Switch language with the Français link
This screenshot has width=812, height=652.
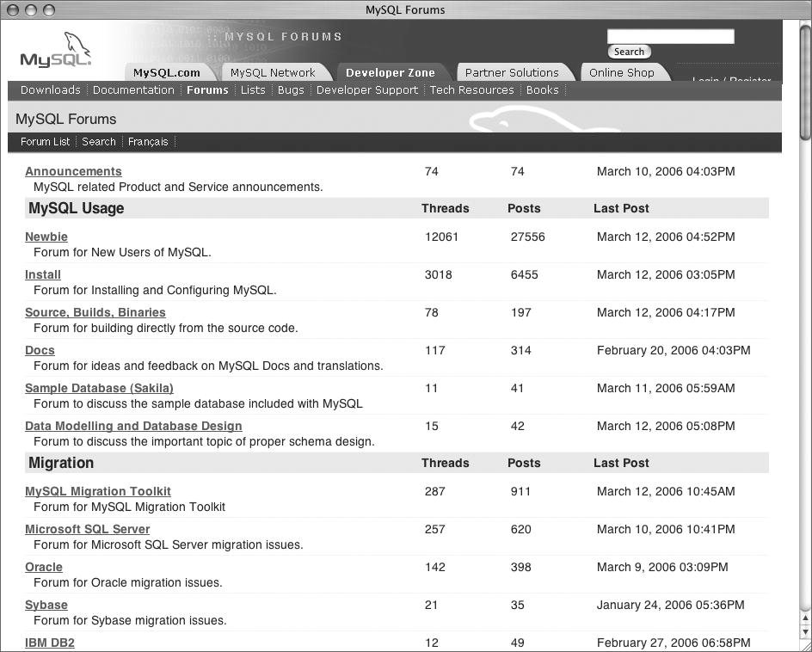[148, 142]
